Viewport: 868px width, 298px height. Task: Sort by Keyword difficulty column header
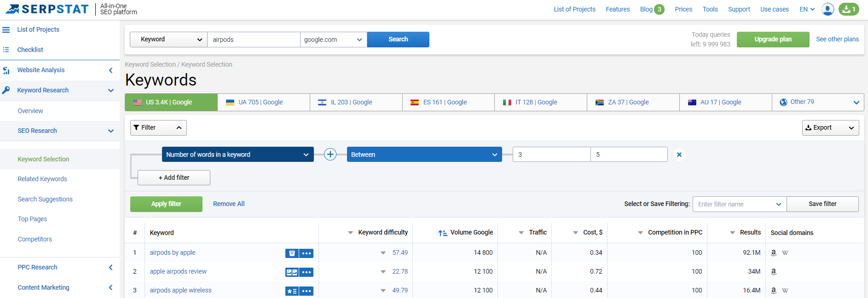(382, 232)
